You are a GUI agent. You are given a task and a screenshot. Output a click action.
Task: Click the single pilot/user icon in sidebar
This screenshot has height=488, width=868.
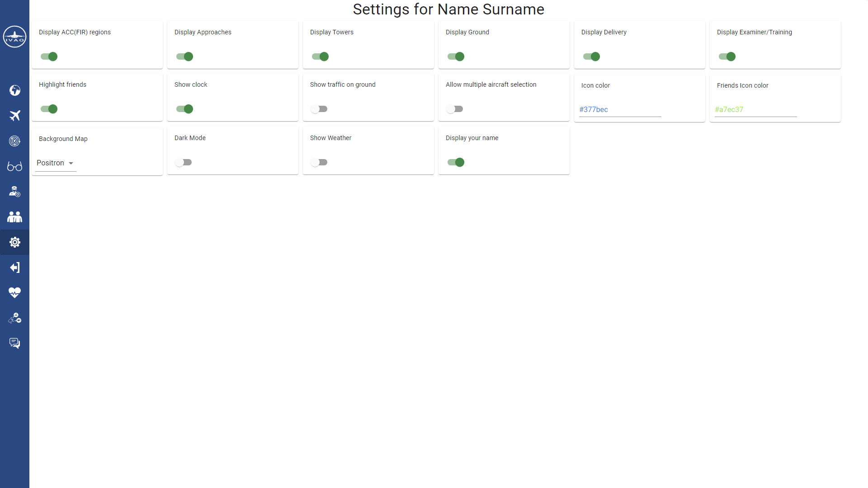[14, 191]
